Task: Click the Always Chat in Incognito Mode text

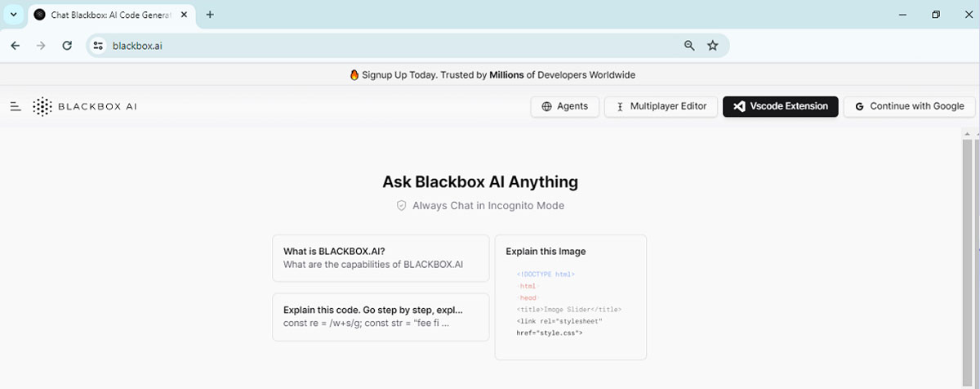Action: [488, 206]
